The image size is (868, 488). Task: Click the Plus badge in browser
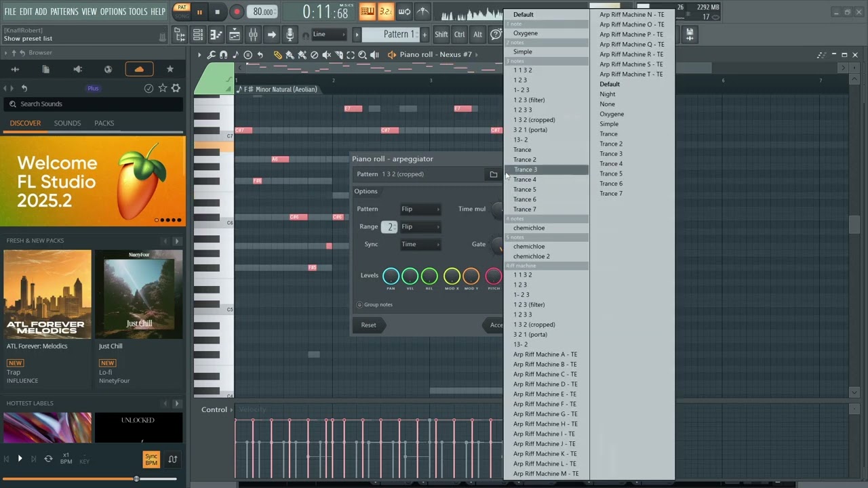93,88
